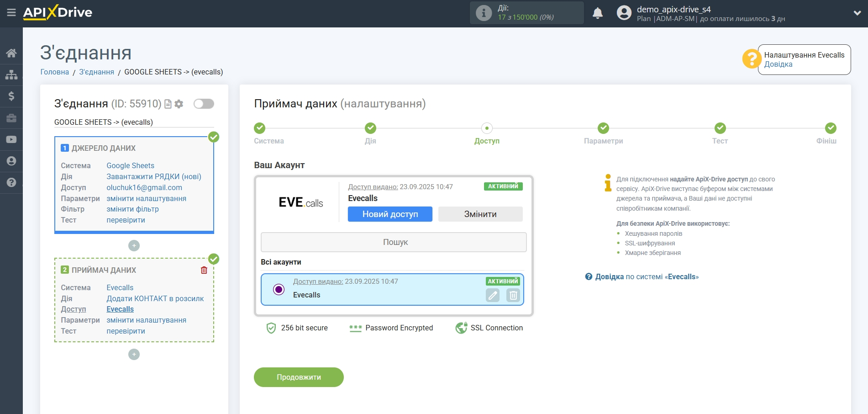Image resolution: width=868 pixels, height=414 pixels.
Task: Click the Новий доступ button
Action: [390, 214]
